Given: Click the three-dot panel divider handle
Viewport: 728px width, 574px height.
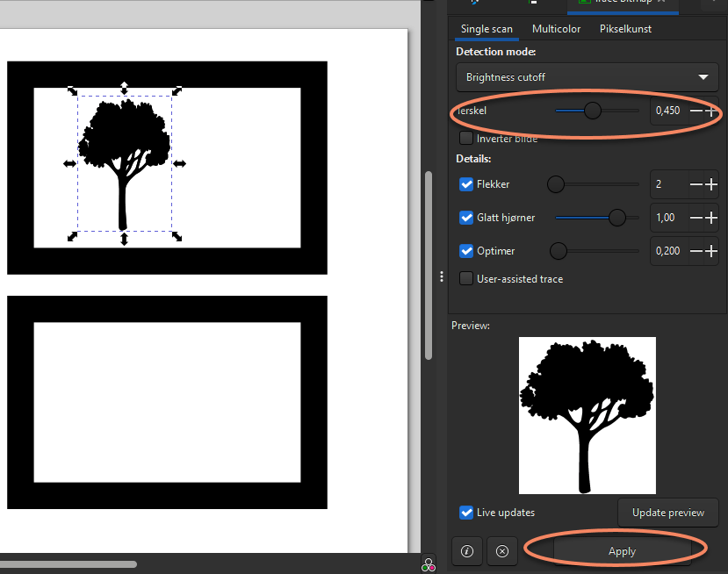Looking at the screenshot, I should [441, 276].
